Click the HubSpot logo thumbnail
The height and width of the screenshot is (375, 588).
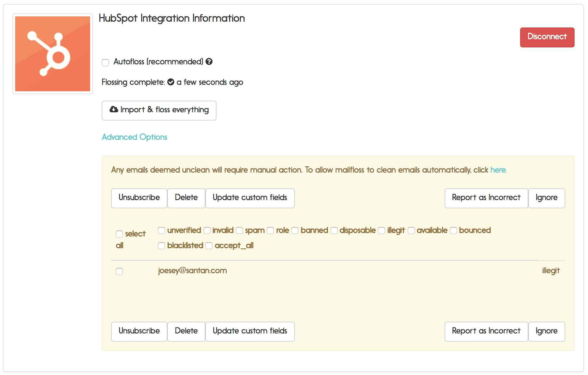pos(53,54)
